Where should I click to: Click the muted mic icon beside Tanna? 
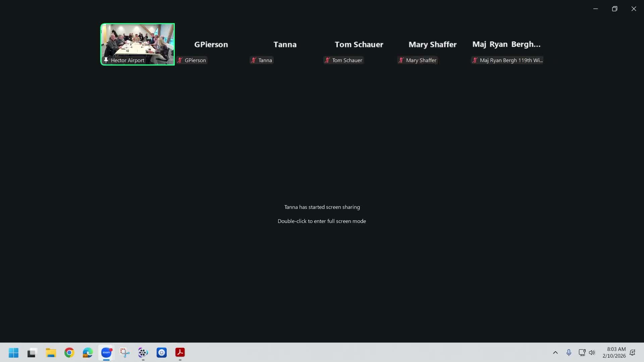(254, 60)
